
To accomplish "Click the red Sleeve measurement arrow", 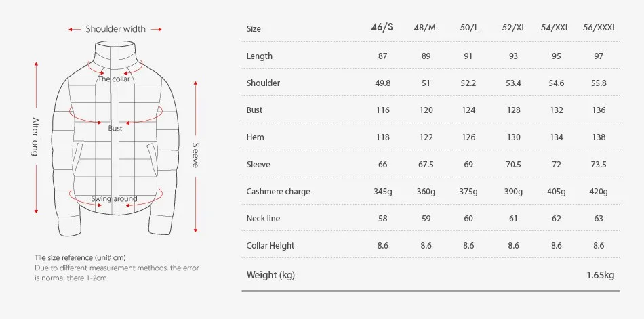I will pyautogui.click(x=195, y=156).
